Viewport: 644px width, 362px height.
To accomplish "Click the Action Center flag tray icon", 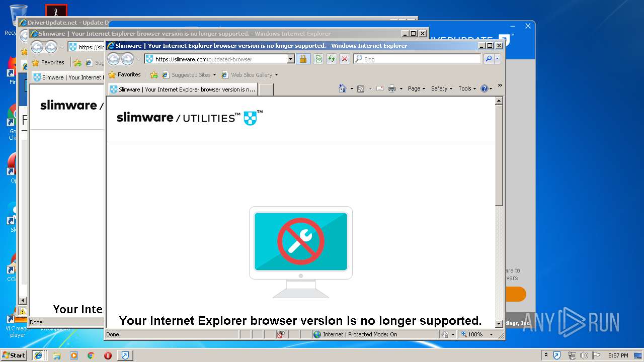I will (x=597, y=355).
